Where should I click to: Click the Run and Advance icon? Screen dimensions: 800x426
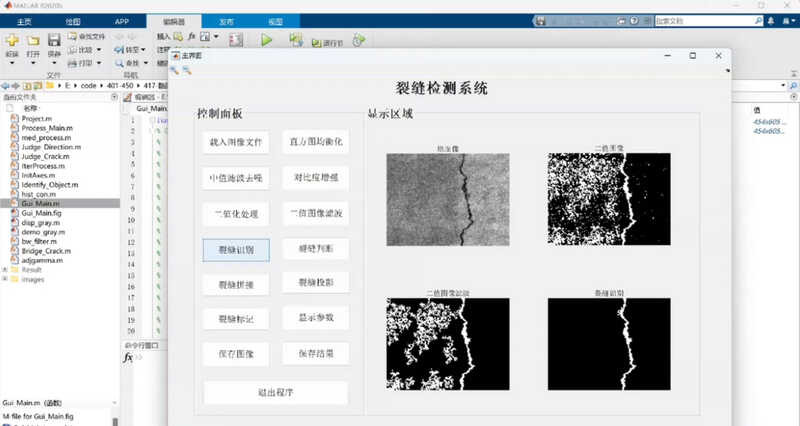[x=296, y=40]
